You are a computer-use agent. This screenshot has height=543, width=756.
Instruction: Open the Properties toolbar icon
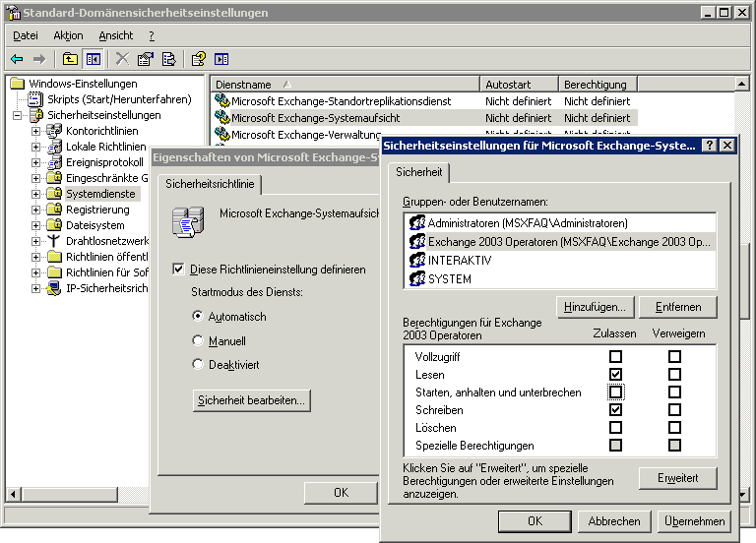click(x=145, y=59)
